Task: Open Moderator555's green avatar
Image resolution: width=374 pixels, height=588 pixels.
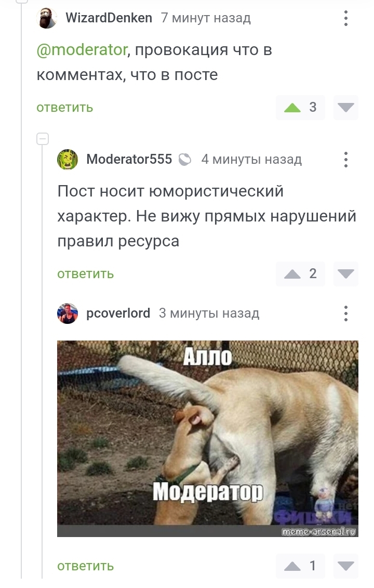Action: (68, 160)
